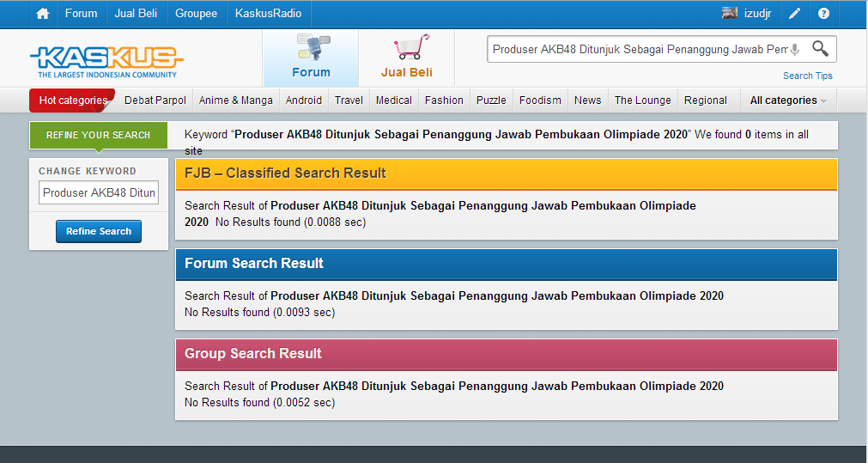Click 'CHANGE KEYWORD' label
This screenshot has height=463, width=868.
click(88, 171)
